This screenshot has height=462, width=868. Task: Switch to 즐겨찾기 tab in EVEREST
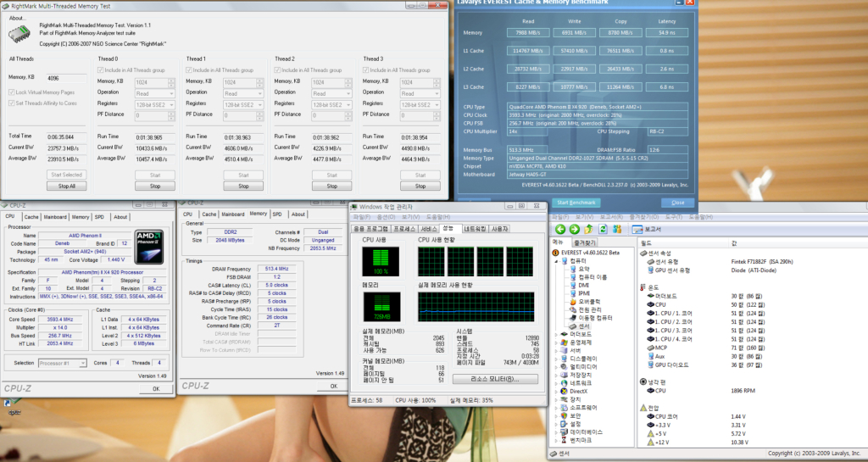click(585, 242)
